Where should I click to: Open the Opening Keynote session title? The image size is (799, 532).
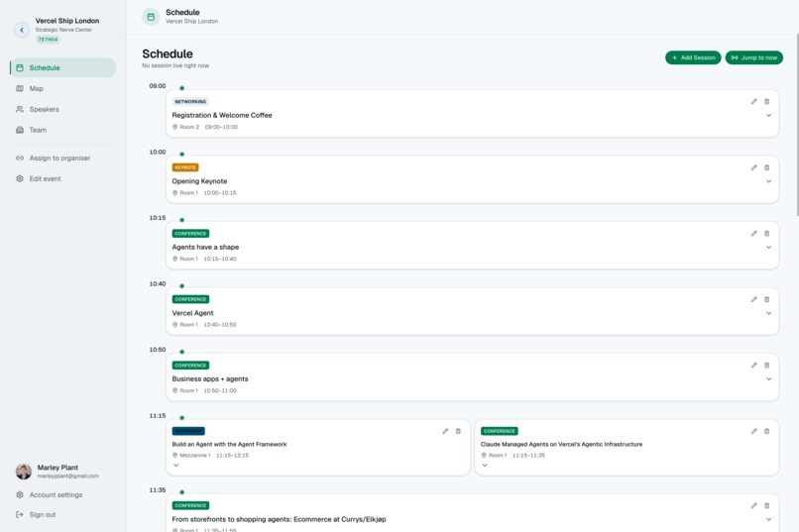(x=200, y=181)
